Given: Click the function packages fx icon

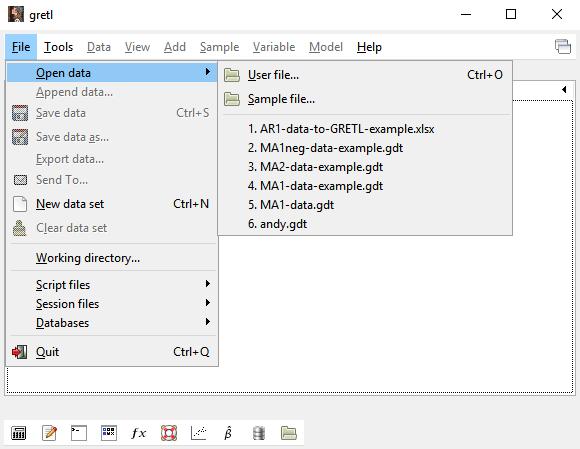Looking at the screenshot, I should coord(139,433).
